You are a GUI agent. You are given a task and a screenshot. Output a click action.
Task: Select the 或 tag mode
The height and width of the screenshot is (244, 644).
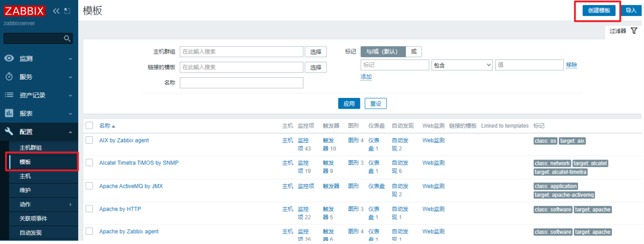point(414,52)
